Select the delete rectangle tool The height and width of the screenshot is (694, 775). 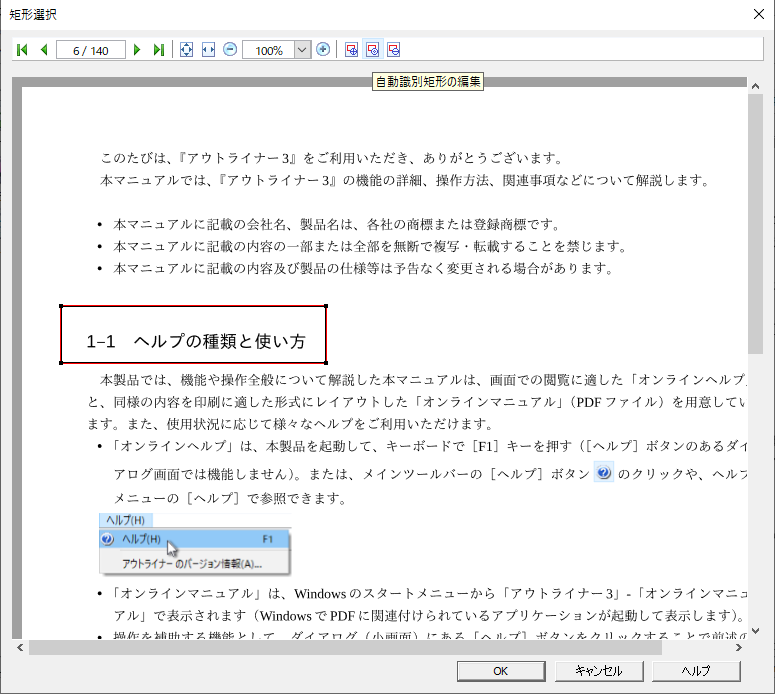[394, 50]
